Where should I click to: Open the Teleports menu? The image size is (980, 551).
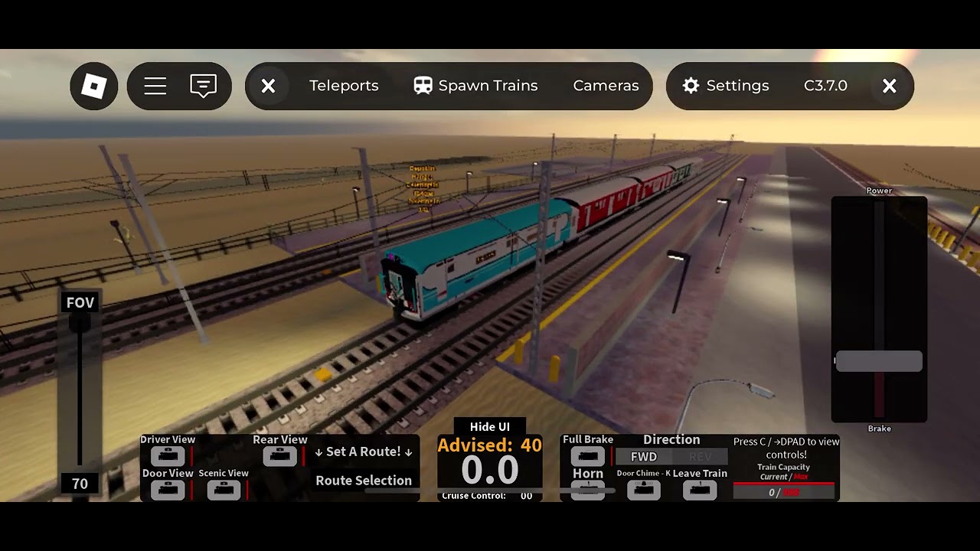coord(344,86)
